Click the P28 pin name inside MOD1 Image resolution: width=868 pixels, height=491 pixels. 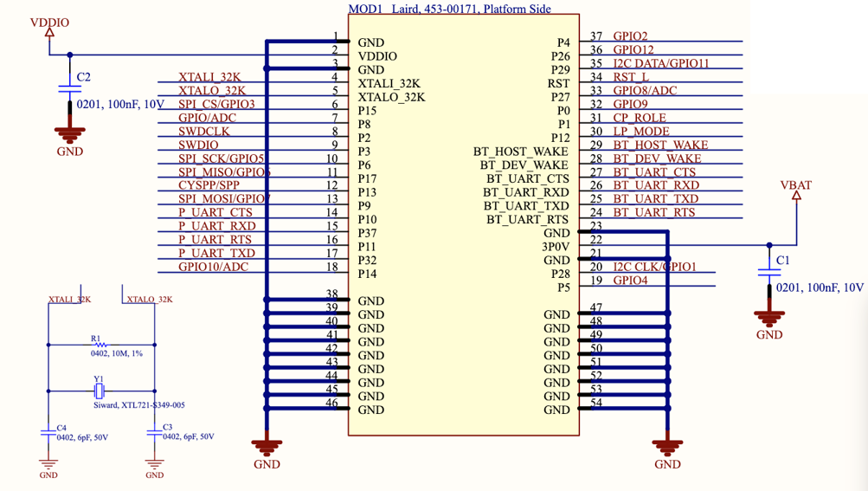pyautogui.click(x=560, y=274)
